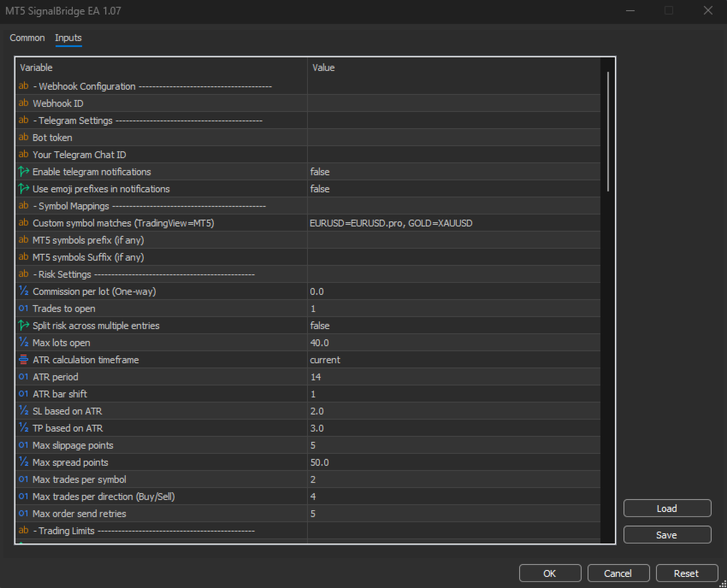Click the string icon beside Webhook ID
The width and height of the screenshot is (727, 588).
[24, 103]
